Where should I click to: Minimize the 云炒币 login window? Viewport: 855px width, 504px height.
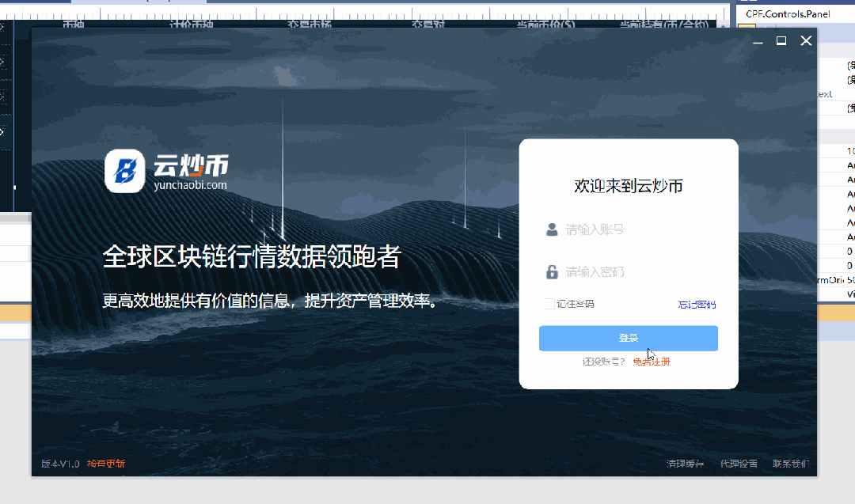point(758,41)
